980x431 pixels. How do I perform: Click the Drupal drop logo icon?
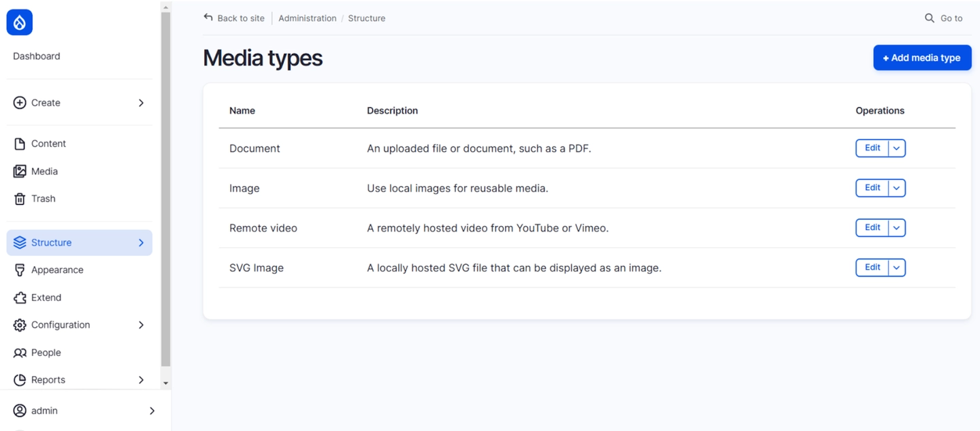pos(20,22)
